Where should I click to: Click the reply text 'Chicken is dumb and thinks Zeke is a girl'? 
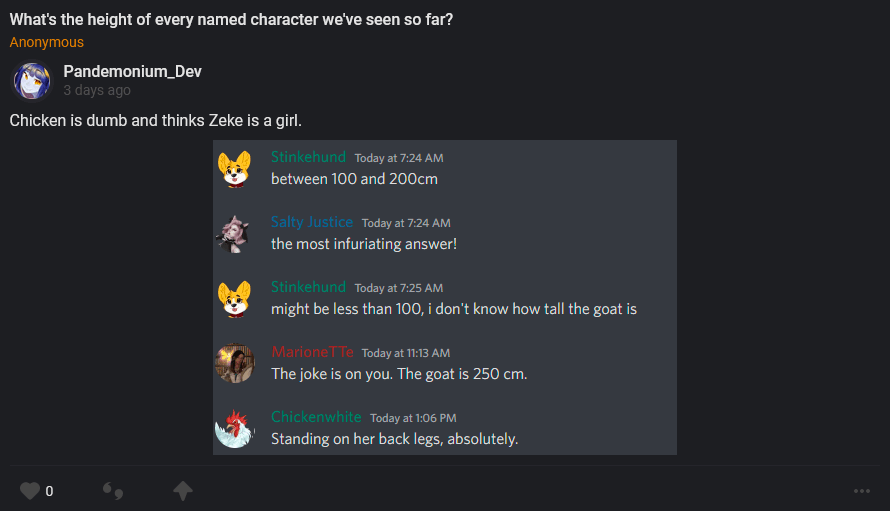(155, 121)
